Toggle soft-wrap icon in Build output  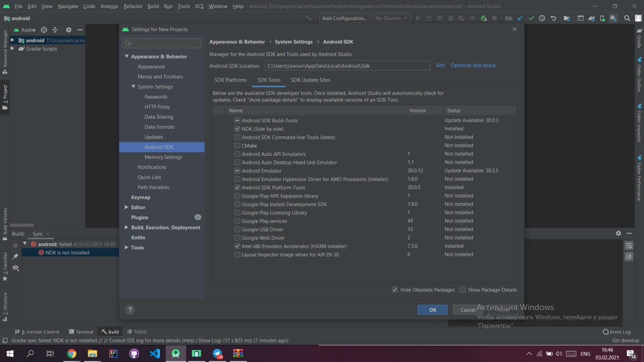click(629, 246)
